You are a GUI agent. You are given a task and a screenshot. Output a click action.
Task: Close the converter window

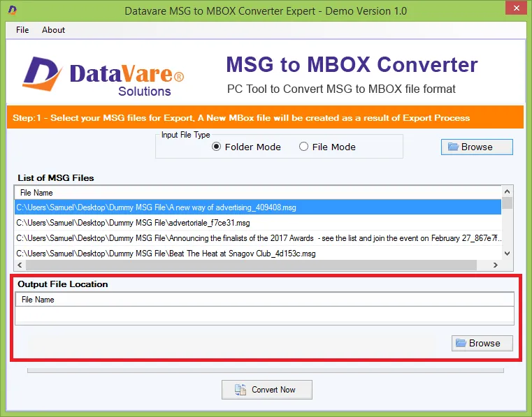(x=516, y=8)
